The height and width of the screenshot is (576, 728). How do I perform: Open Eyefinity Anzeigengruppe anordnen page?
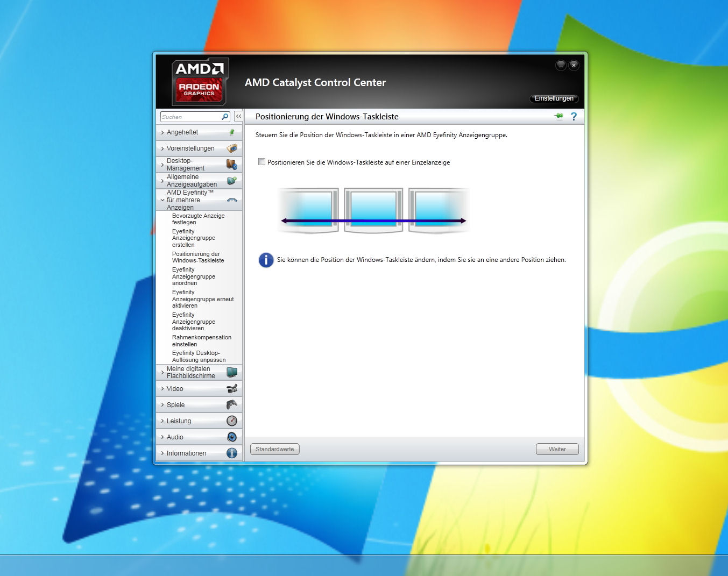(194, 276)
